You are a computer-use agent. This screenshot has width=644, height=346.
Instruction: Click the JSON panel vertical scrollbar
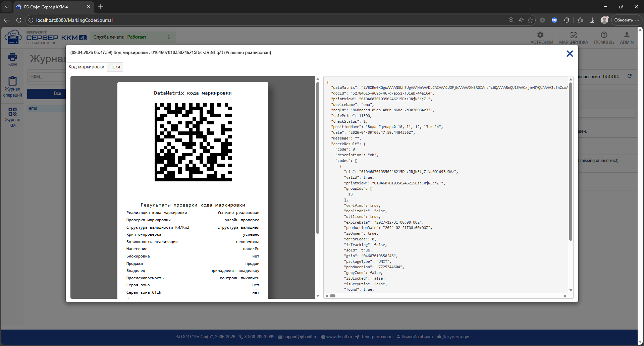coord(571,162)
